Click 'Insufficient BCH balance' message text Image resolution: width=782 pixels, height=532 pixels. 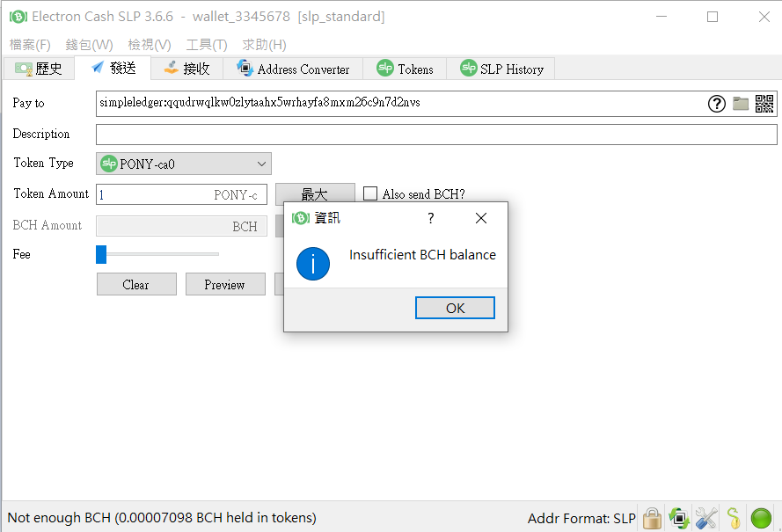point(422,255)
